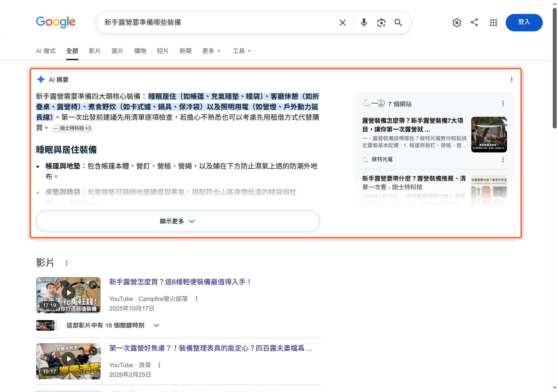The image size is (558, 392).
Task: Play the 19:17 浪哥 video thumbnail
Action: (x=68, y=361)
